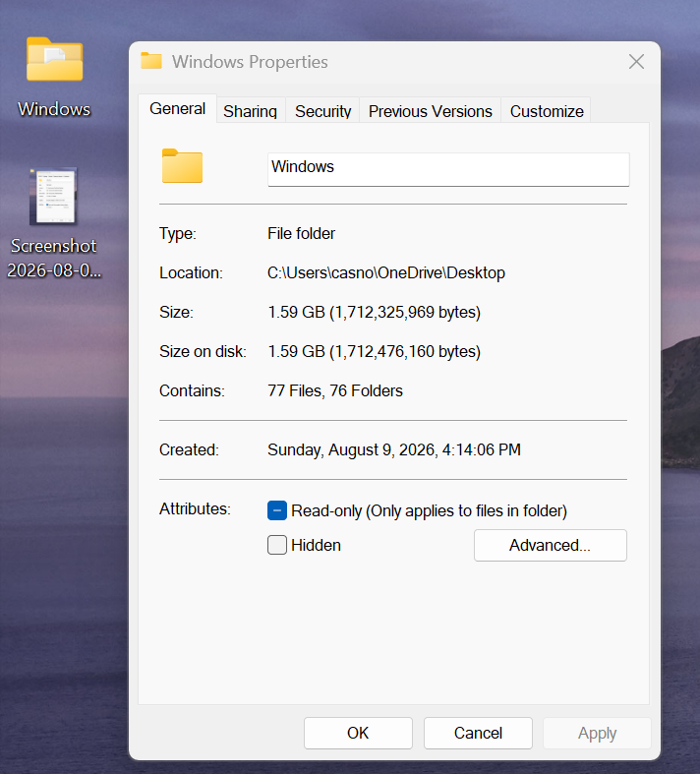Click the text 77 Files, 76 Folders

[x=335, y=390]
